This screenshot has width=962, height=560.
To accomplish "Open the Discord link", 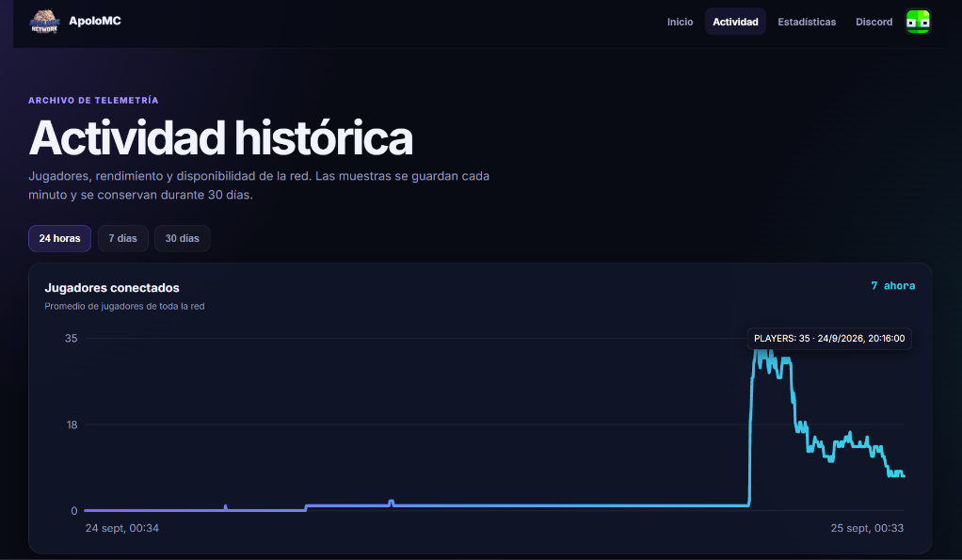I will coord(874,22).
